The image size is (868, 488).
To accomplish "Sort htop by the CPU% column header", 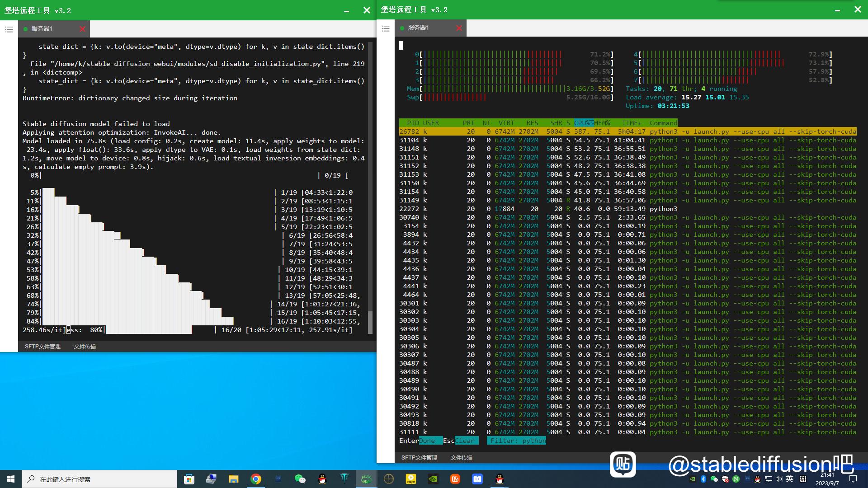I will tap(583, 123).
